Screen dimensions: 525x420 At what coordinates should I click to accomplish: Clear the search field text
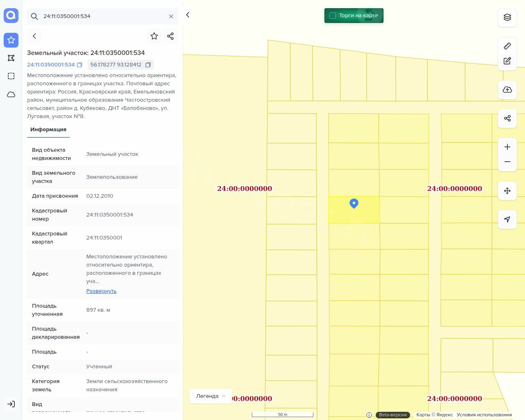(x=171, y=16)
